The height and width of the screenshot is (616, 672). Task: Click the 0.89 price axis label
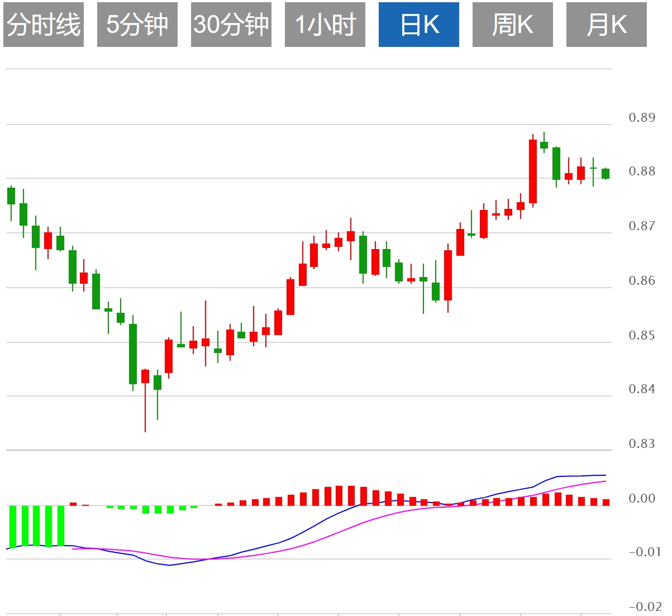[x=642, y=117]
